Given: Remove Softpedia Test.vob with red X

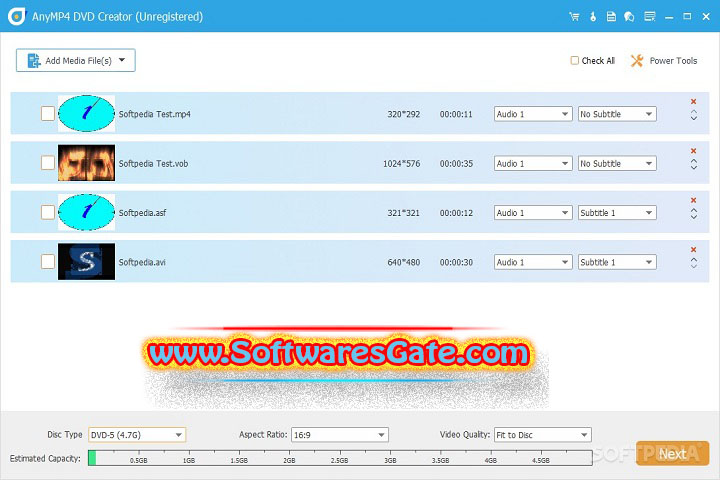Looking at the screenshot, I should coord(693,151).
